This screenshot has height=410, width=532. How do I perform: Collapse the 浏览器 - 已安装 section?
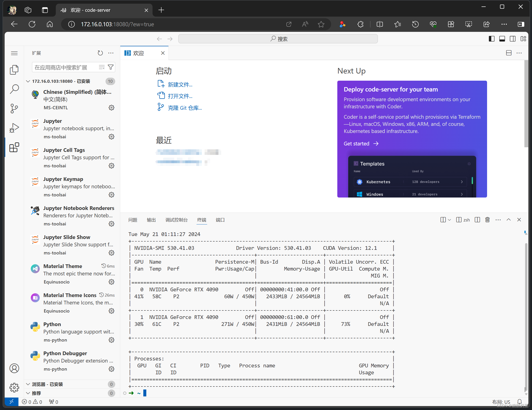pos(28,384)
